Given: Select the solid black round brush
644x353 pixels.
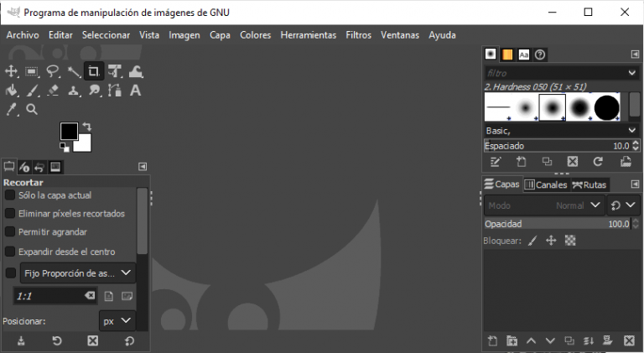Looking at the screenshot, I should pos(606,107).
